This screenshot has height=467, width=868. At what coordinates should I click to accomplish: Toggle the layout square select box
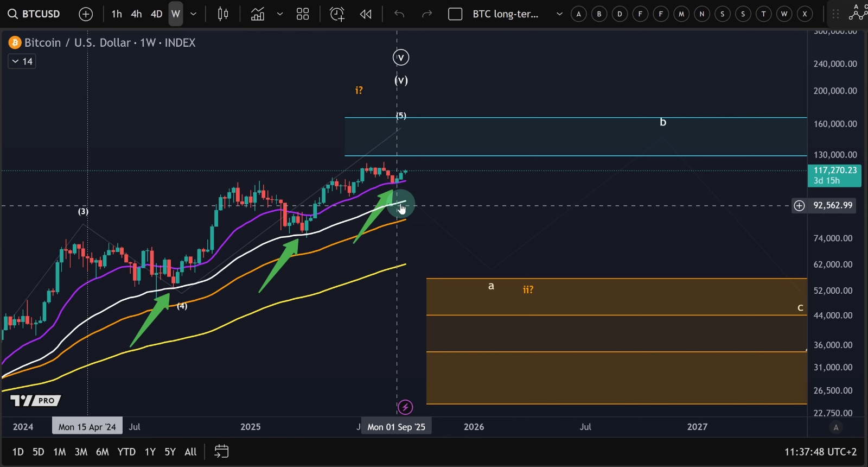(455, 14)
